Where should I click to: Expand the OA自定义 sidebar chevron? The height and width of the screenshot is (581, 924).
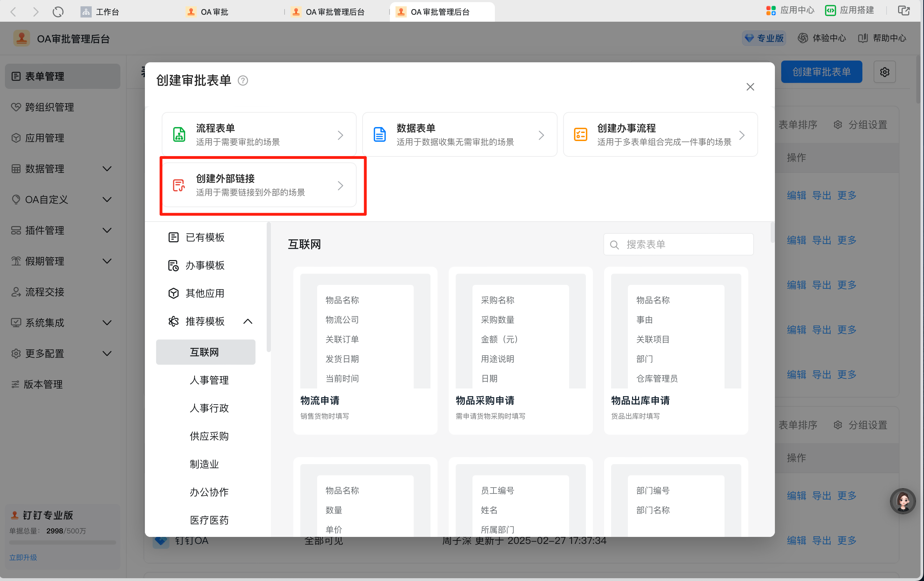[107, 199]
